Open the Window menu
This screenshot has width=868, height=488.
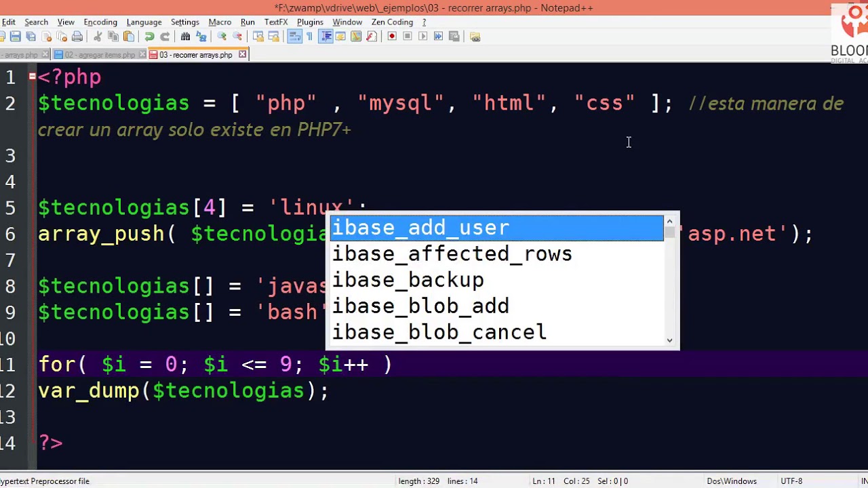click(x=347, y=22)
